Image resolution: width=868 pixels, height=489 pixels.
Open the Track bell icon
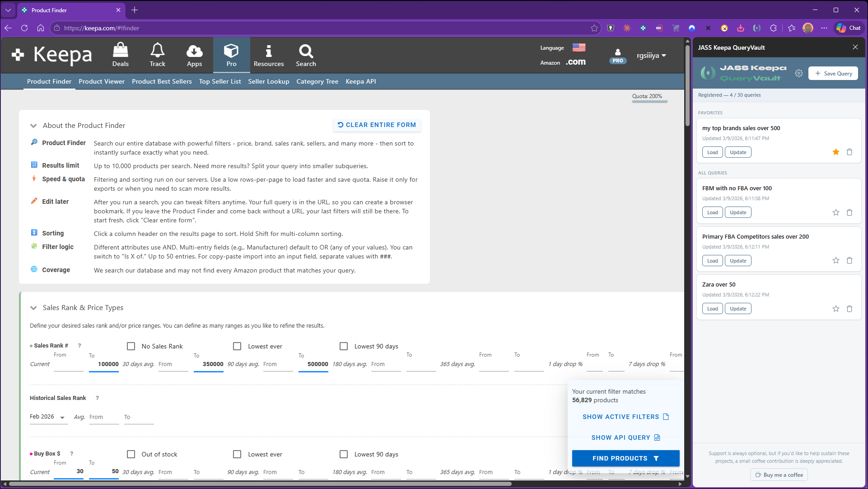point(157,55)
